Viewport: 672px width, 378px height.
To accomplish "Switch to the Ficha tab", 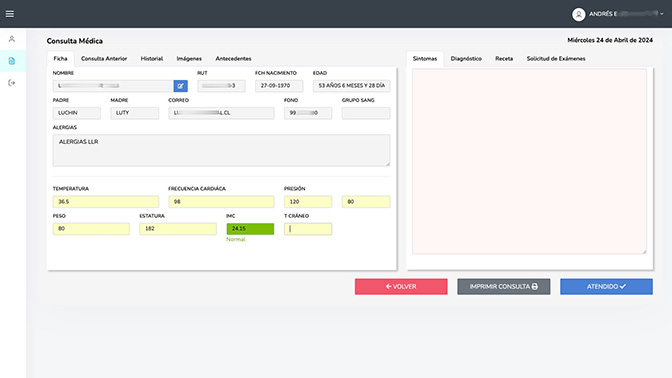I will (60, 59).
